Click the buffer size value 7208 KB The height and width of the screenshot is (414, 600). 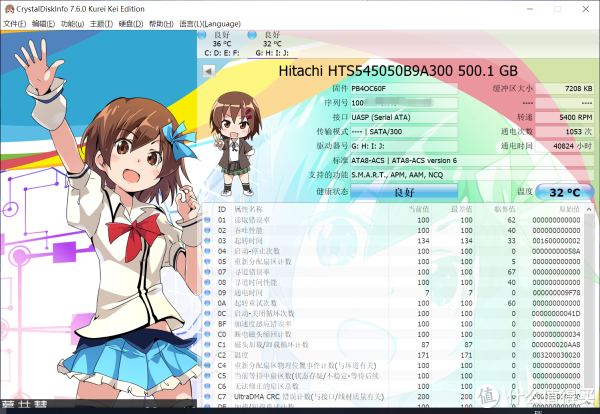pos(564,88)
